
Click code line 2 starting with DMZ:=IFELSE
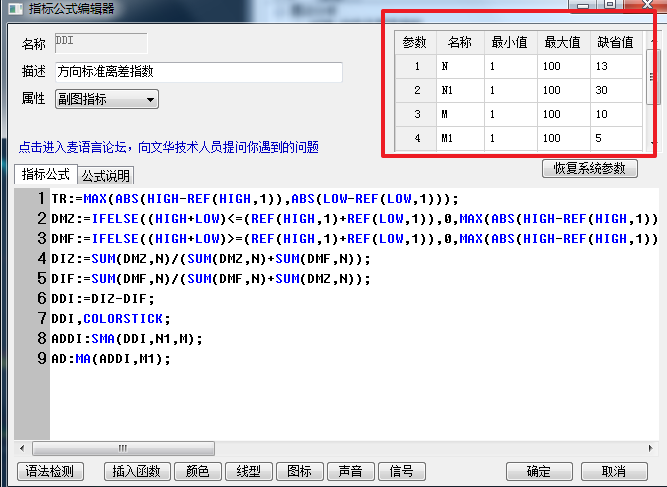pos(354,219)
